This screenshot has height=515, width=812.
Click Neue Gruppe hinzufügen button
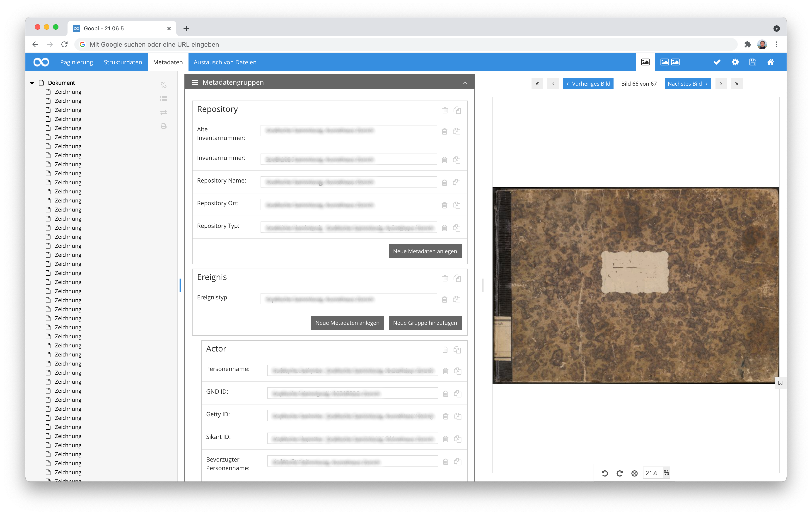tap(425, 322)
